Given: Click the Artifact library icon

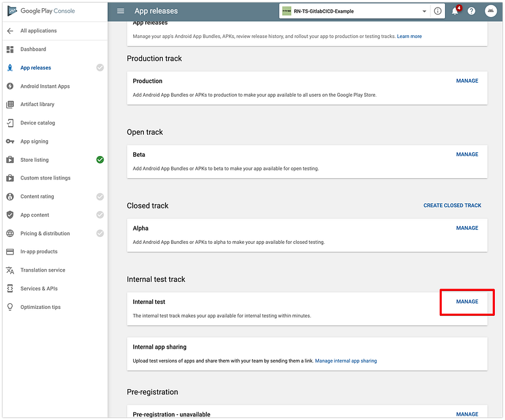Looking at the screenshot, I should (x=10, y=104).
